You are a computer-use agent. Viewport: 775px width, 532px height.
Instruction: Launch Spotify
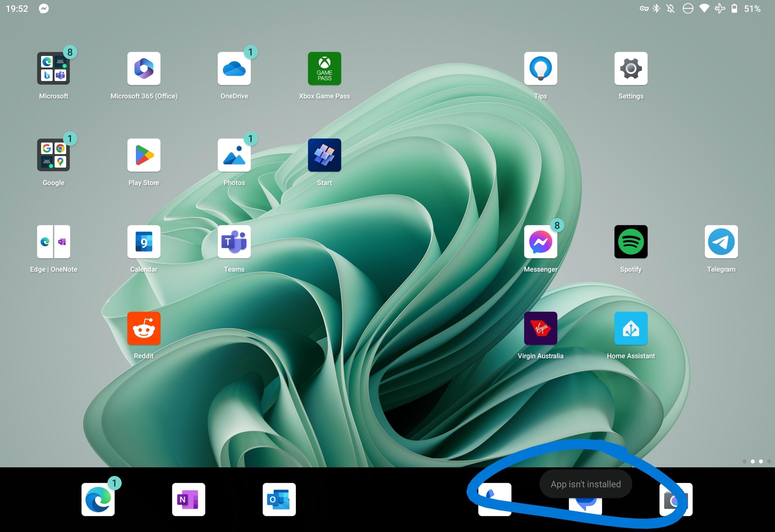(x=631, y=242)
